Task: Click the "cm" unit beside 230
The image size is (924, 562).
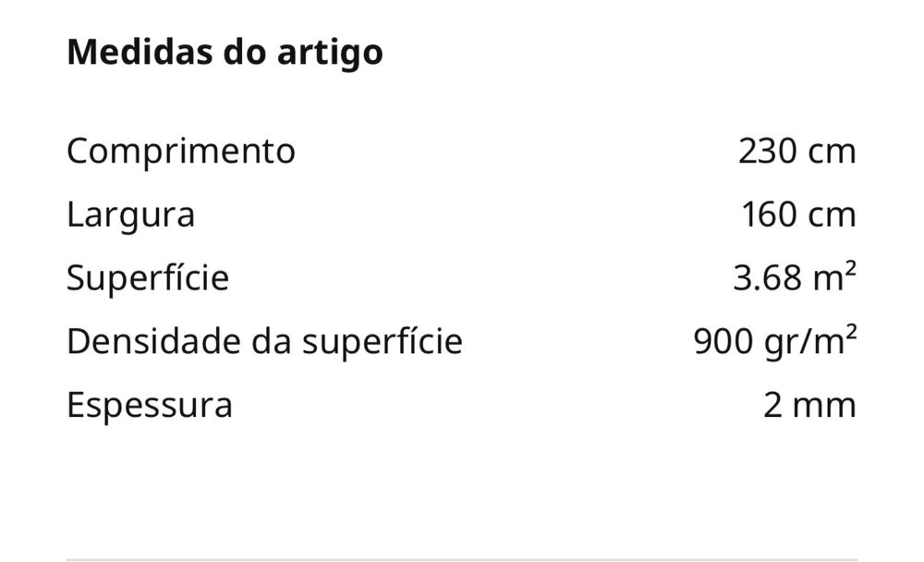Action: click(833, 151)
